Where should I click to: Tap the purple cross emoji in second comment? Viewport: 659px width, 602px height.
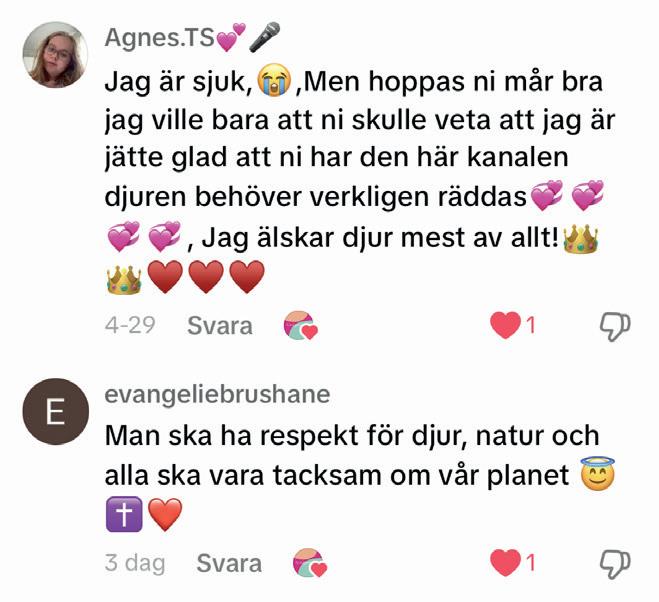[124, 514]
